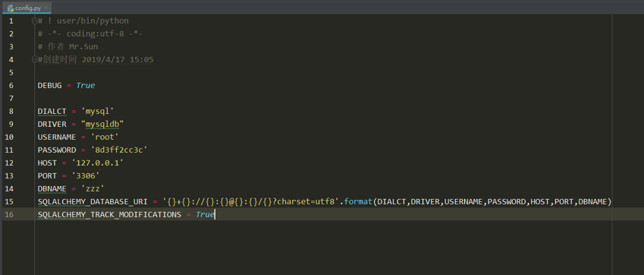Click the creation time comment on line 4
Viewport: 644px width, 275px height.
tap(96, 59)
